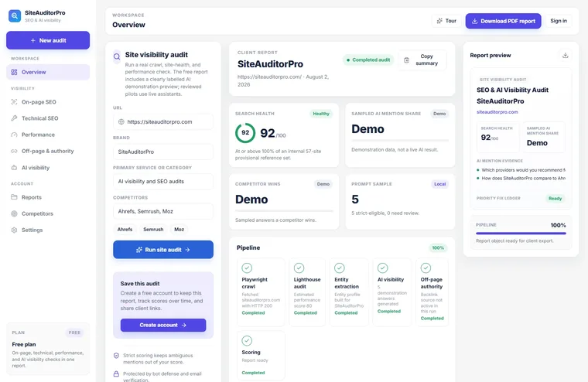Viewport: 588px width, 382px height.
Task: Click Create account
Action: click(x=163, y=325)
